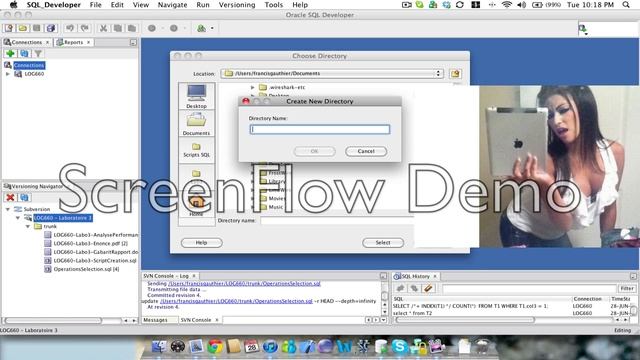Click Select in Choose Directory dialog
This screenshot has height=360, width=640.
coord(383,242)
